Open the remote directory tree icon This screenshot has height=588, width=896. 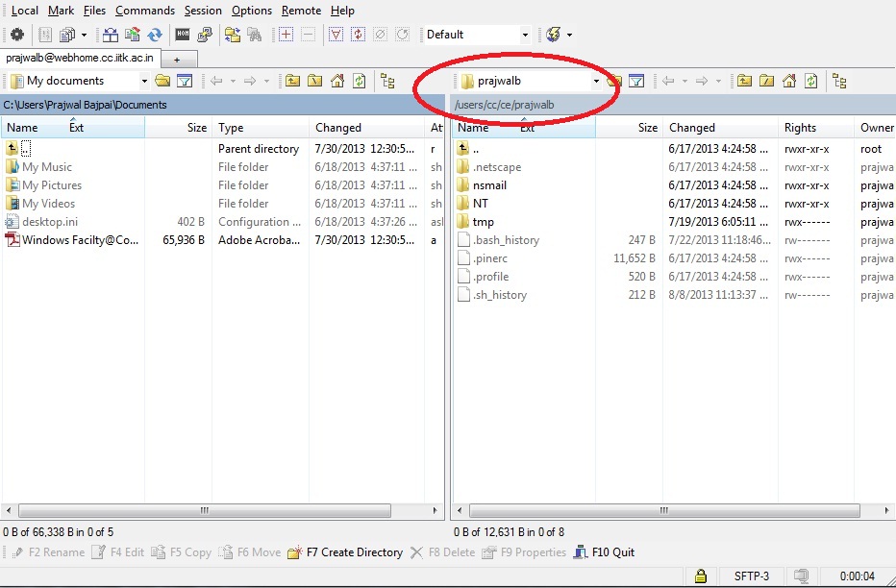(838, 81)
